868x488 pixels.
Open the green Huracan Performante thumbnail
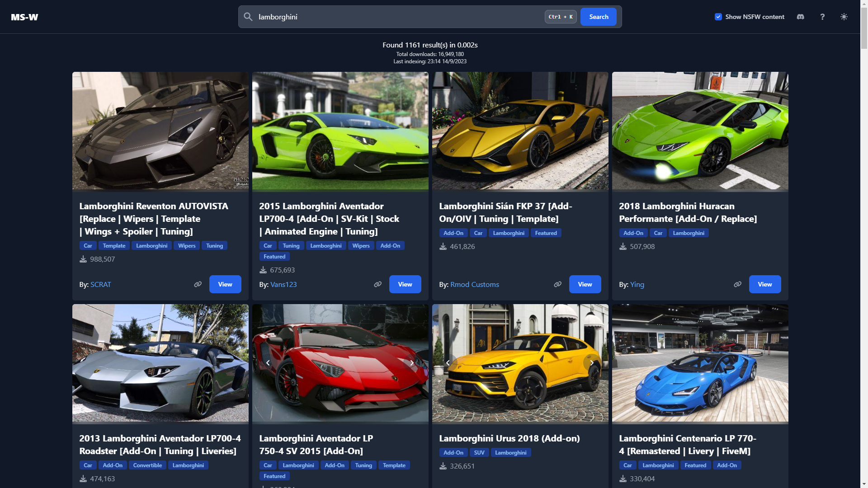click(700, 131)
